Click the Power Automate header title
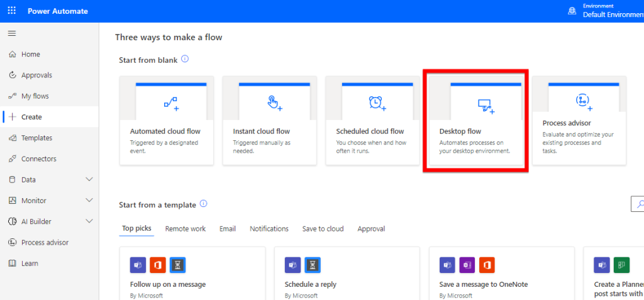Screen dimensions: 644x300 click(x=57, y=11)
